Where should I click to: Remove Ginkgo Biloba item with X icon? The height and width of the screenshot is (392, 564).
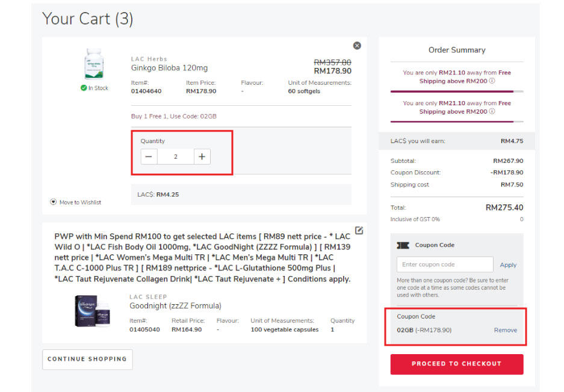click(357, 46)
